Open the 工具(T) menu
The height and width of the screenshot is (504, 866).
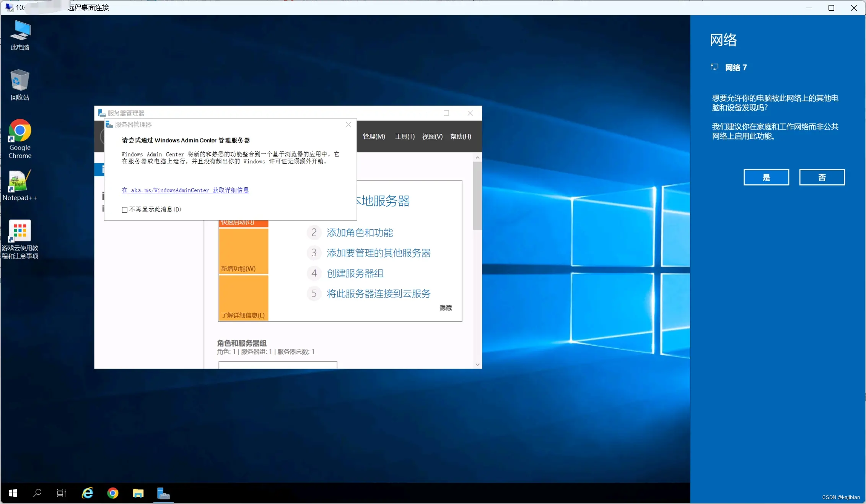(x=404, y=137)
